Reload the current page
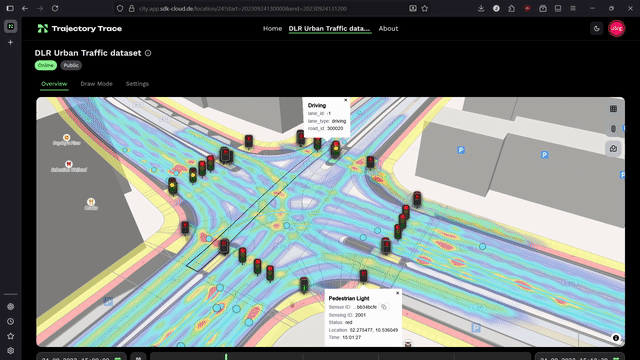Image resolution: width=640 pixels, height=360 pixels. [55, 9]
